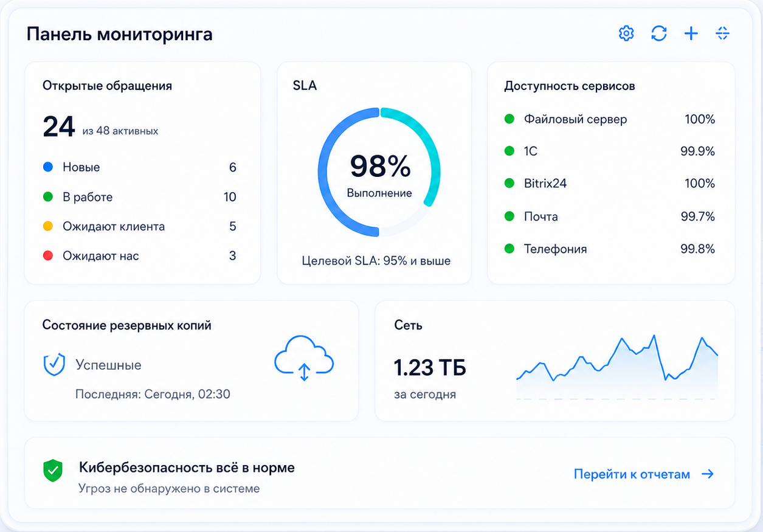
Task: Click the red dot beside Ожидают нас
Action: click(48, 256)
